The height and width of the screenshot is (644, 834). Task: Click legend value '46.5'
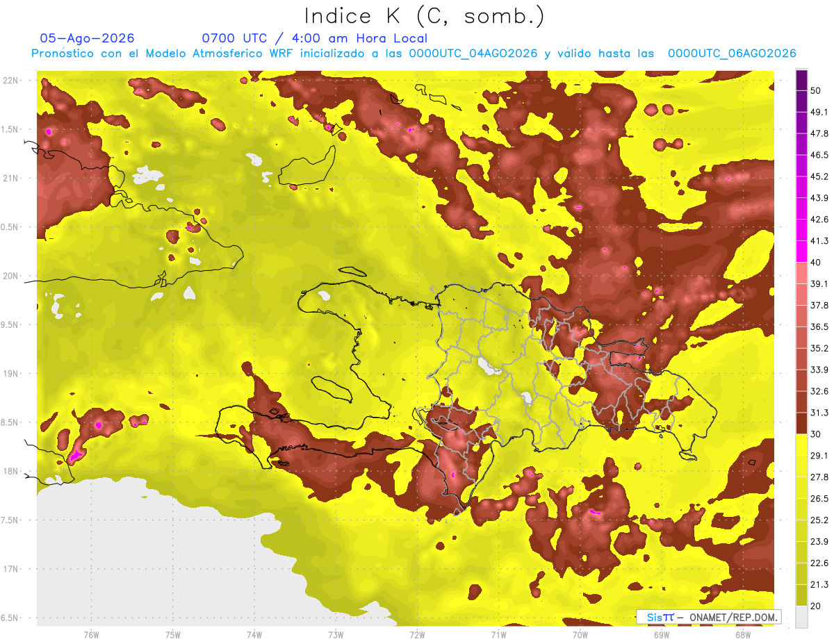pyautogui.click(x=819, y=155)
